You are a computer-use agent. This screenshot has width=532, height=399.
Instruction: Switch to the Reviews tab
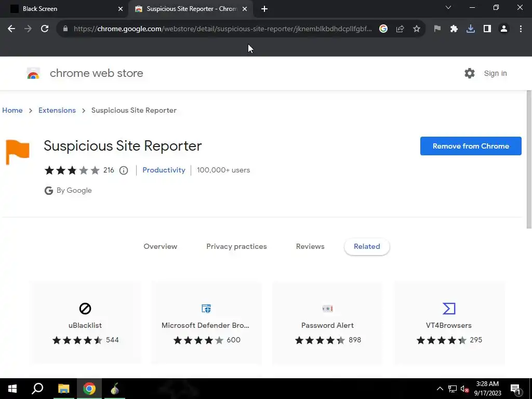pos(310,246)
